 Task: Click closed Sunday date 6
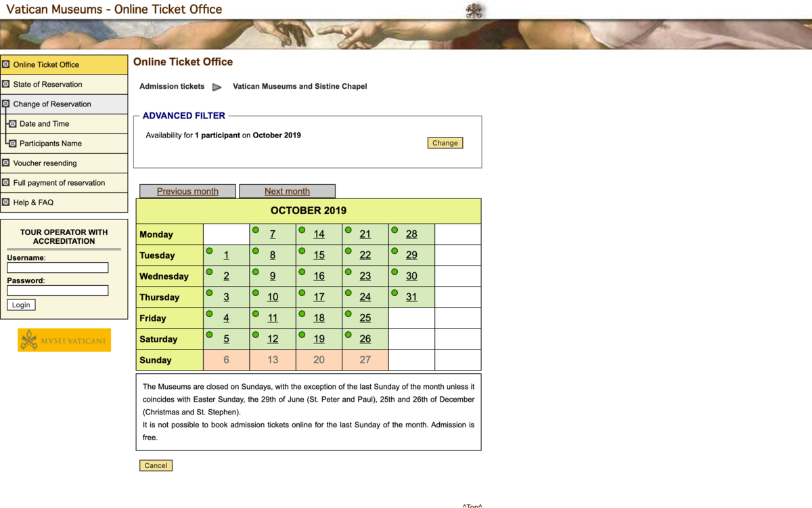pyautogui.click(x=226, y=360)
